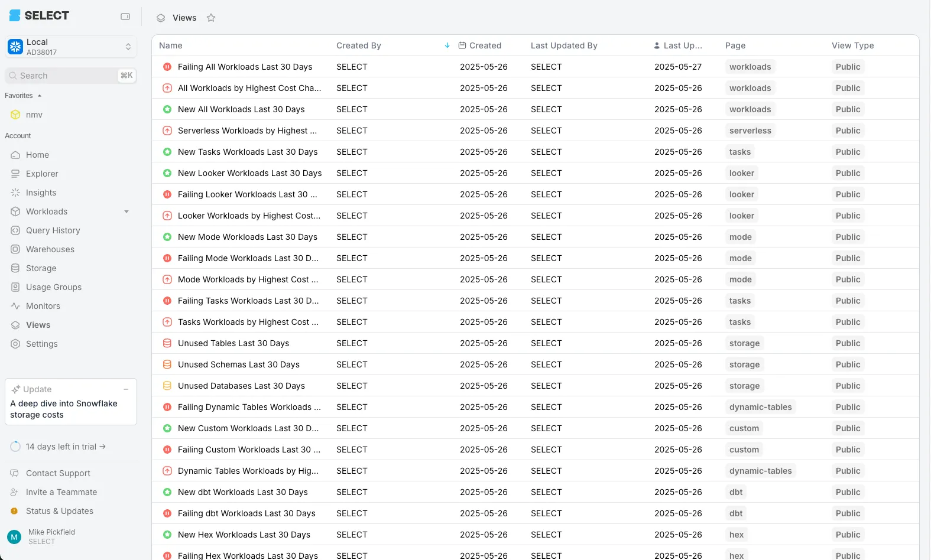Sort by the Last Up... column header
Viewport: 931px width, 560px height.
[x=683, y=45]
